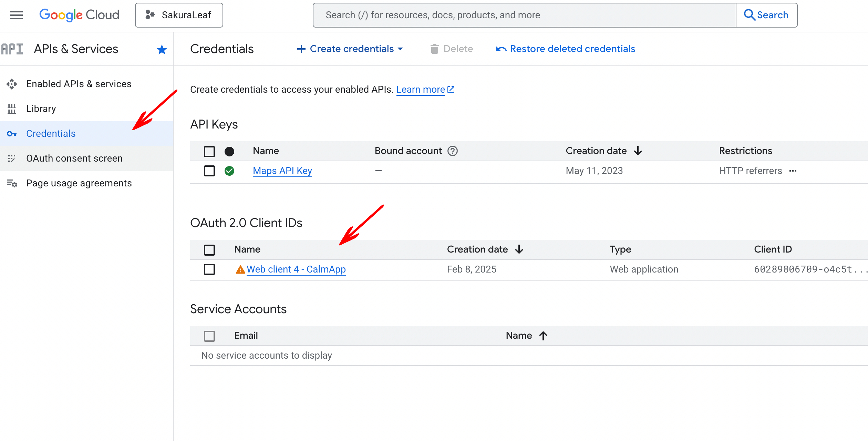Select the Web client 4 - CalmApp checkbox
Viewport: 868px width, 441px height.
(209, 269)
